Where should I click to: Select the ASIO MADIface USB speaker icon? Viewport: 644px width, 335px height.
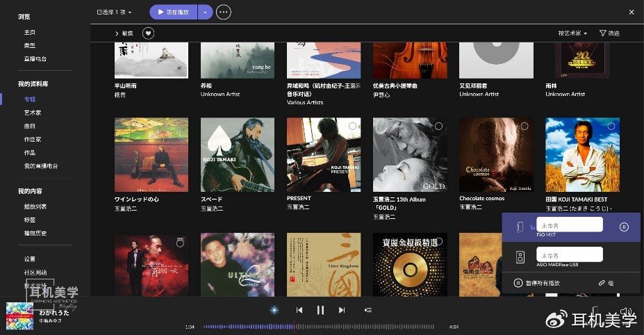tap(520, 257)
